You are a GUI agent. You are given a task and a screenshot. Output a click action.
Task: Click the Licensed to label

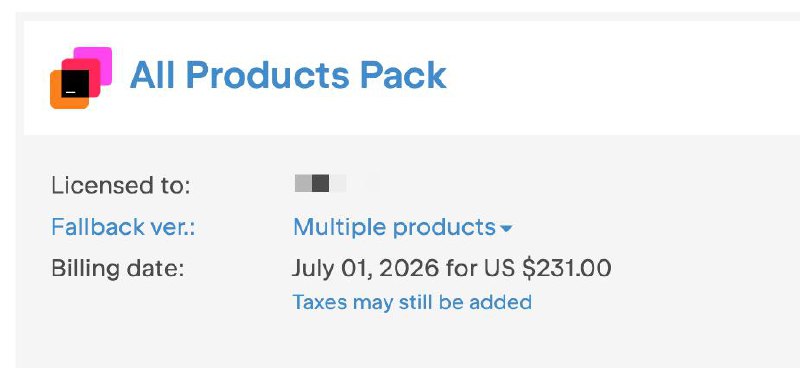click(120, 185)
